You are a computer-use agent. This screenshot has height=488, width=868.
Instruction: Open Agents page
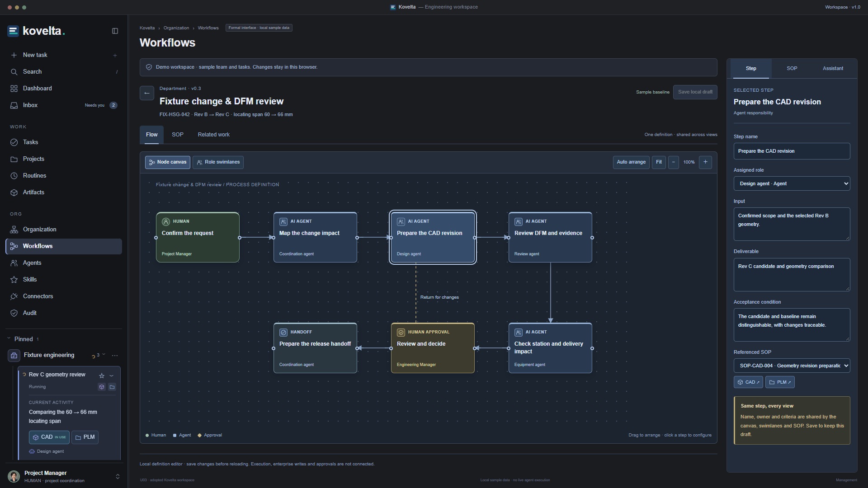tap(64, 263)
